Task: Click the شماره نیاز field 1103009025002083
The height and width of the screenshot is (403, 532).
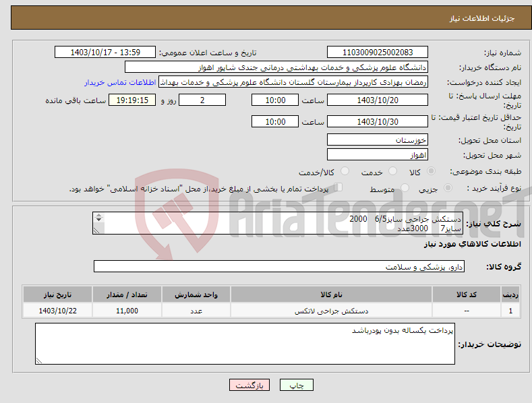Action: click(x=378, y=53)
